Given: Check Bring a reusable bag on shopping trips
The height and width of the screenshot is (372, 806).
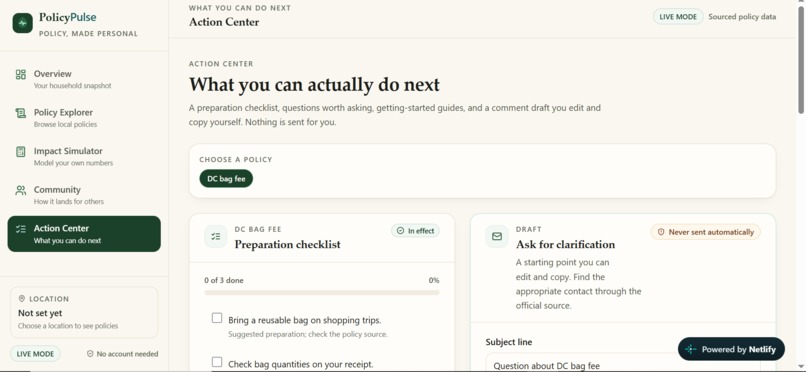Looking at the screenshot, I should point(217,319).
